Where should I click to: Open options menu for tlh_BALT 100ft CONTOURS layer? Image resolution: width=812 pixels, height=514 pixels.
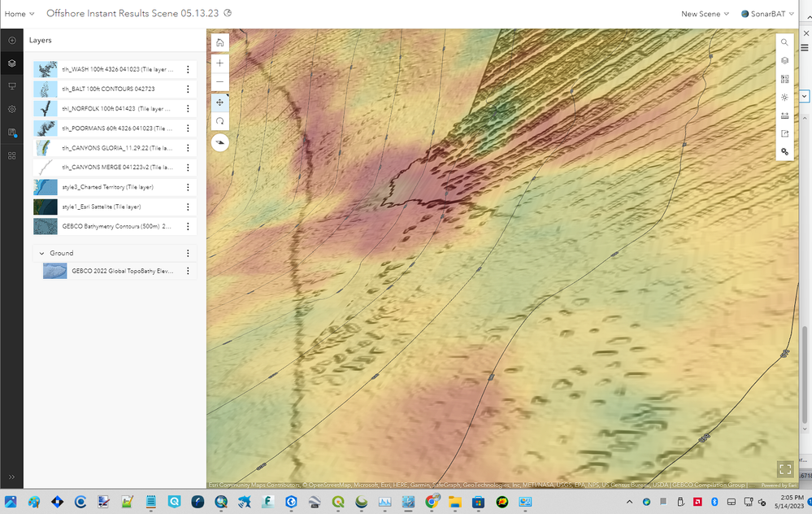tap(188, 89)
